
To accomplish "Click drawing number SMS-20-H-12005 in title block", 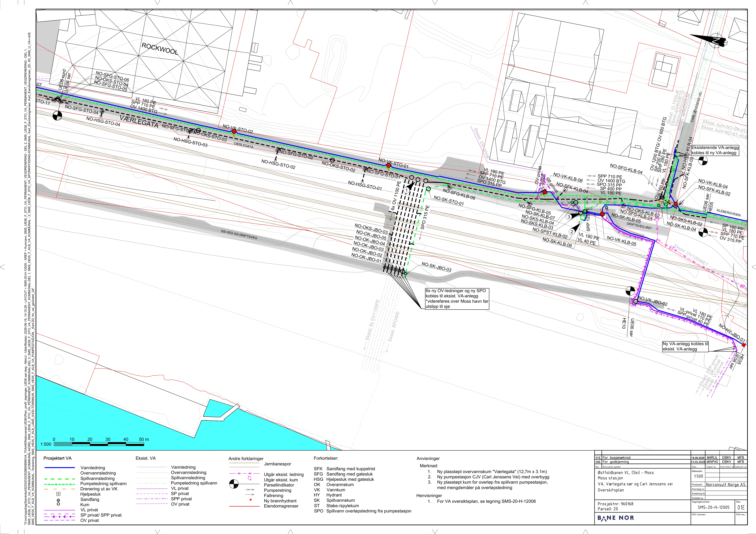I will [x=714, y=507].
